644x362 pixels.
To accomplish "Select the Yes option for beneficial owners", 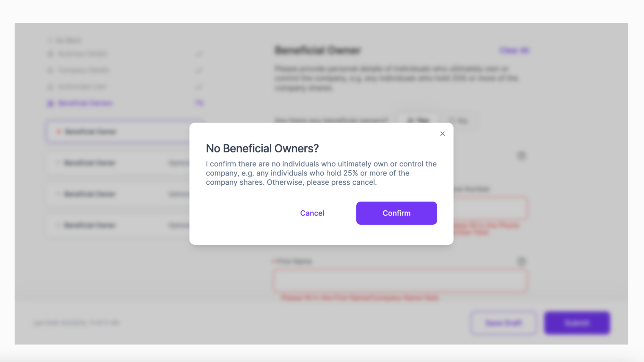I will point(418,121).
